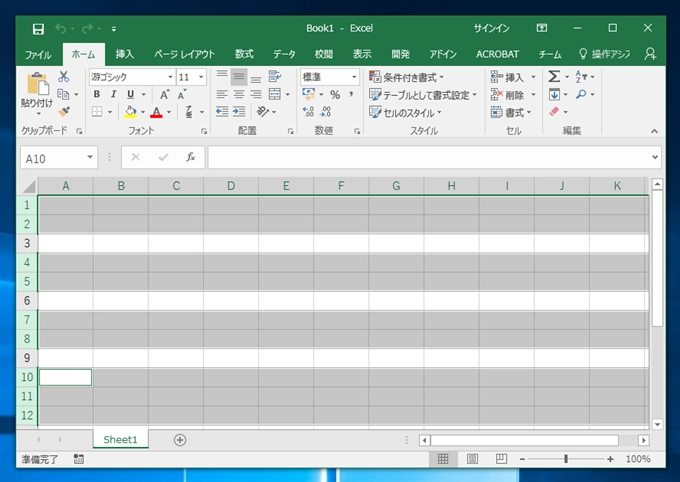This screenshot has width=680, height=482.
Task: Toggle middle vertical alignment
Action: (239, 77)
